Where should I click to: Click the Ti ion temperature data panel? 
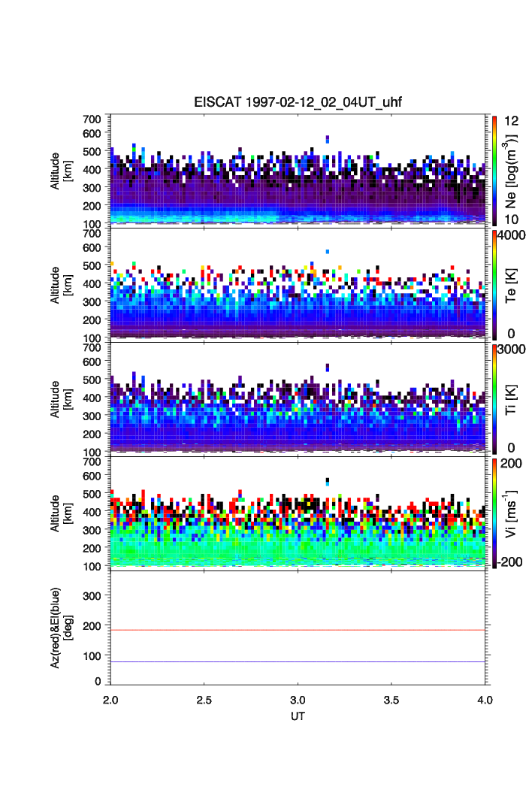298,399
